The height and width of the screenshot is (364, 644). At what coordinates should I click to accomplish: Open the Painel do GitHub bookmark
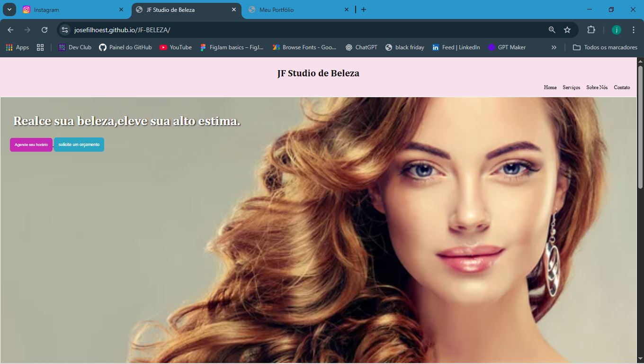click(125, 47)
